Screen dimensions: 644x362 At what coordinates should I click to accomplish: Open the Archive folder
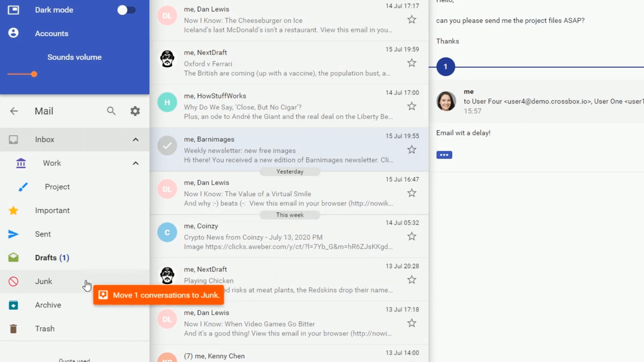(74, 305)
